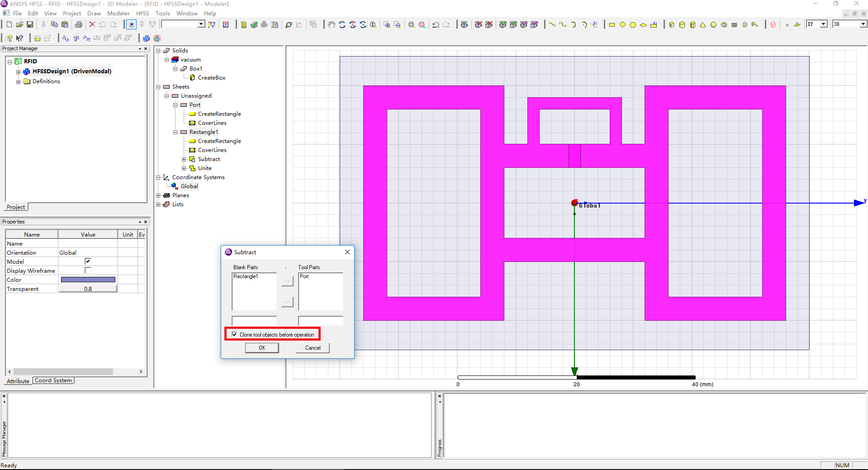Expand the Subtract node in the tree

pyautogui.click(x=184, y=159)
